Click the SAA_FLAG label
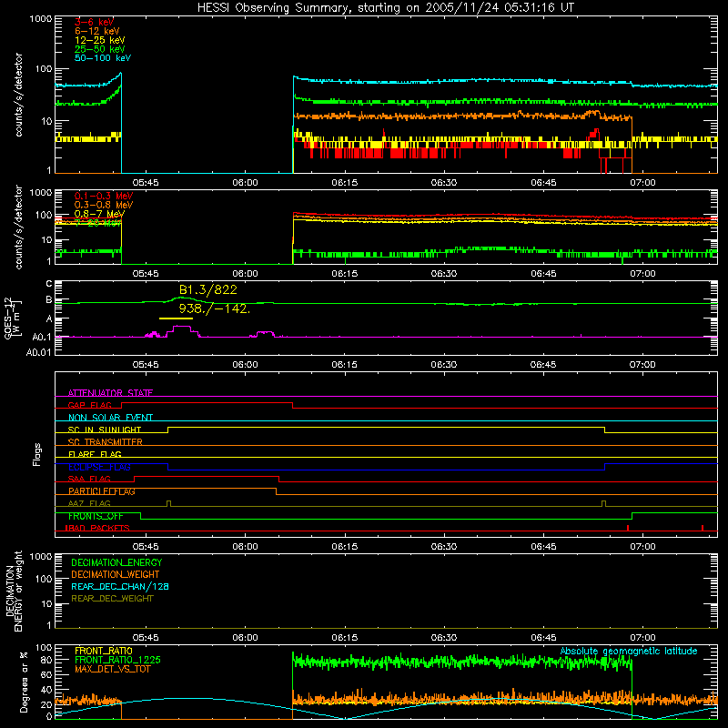Viewport: 728px width, 728px height. tap(89, 479)
